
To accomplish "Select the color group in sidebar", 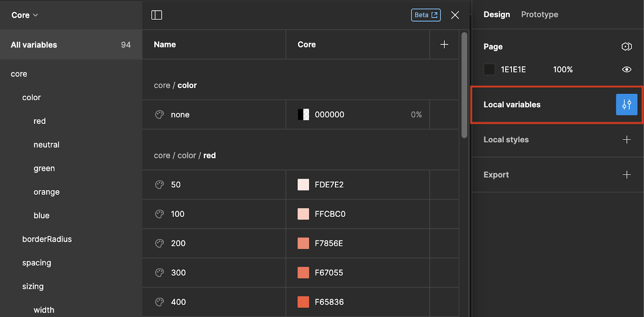I will coord(31,97).
